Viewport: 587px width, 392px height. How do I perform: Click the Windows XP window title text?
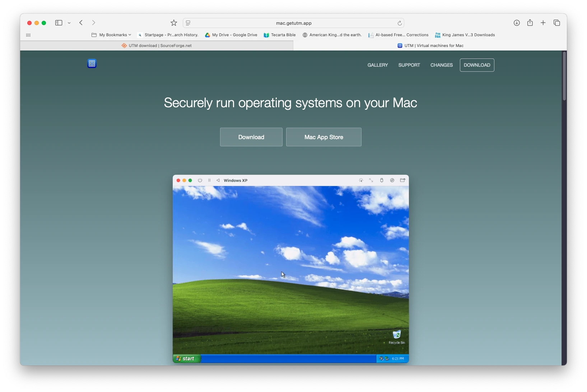click(236, 180)
